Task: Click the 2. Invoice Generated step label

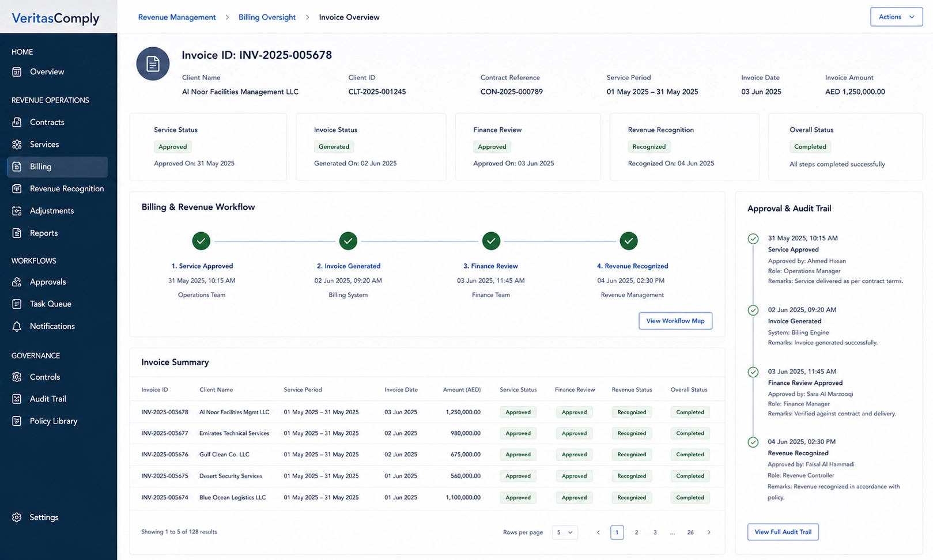Action: tap(349, 266)
